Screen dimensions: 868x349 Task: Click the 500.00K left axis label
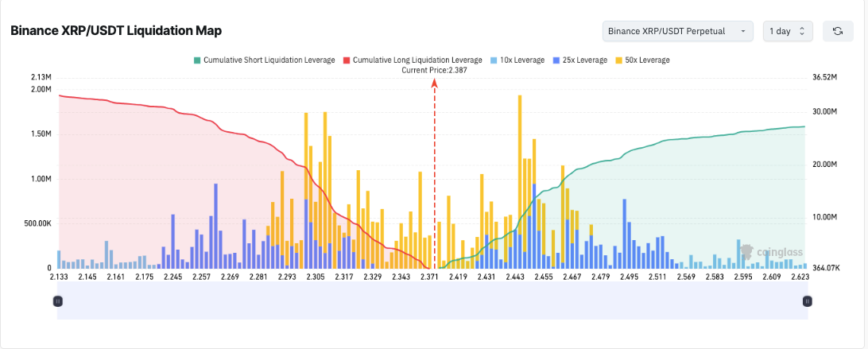(x=37, y=224)
